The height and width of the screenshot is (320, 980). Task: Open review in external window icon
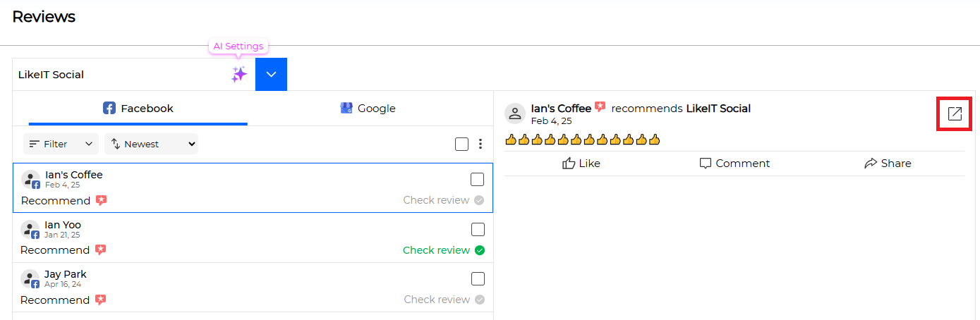click(x=955, y=113)
